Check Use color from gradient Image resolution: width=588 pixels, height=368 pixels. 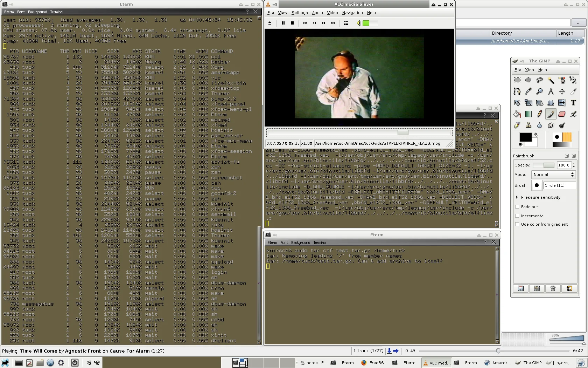coord(517,224)
